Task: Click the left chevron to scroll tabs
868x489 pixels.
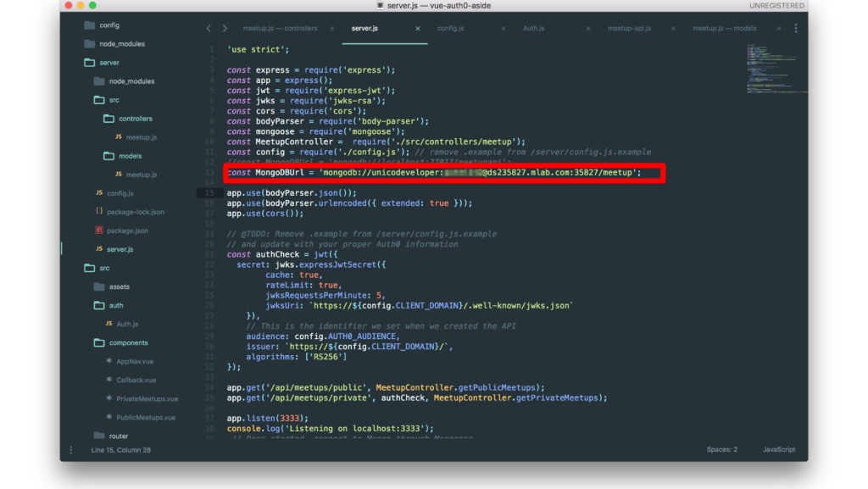Action: click(209, 28)
